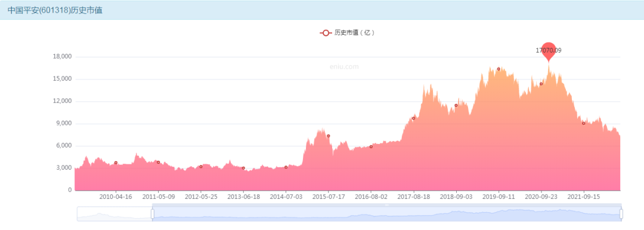Click the 2016-08-02 axis label

371,197
